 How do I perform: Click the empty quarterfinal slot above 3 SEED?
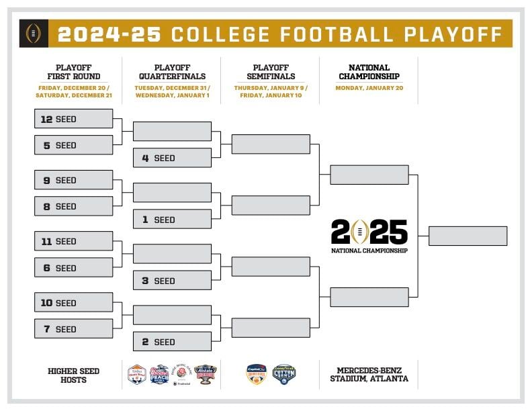(173, 254)
